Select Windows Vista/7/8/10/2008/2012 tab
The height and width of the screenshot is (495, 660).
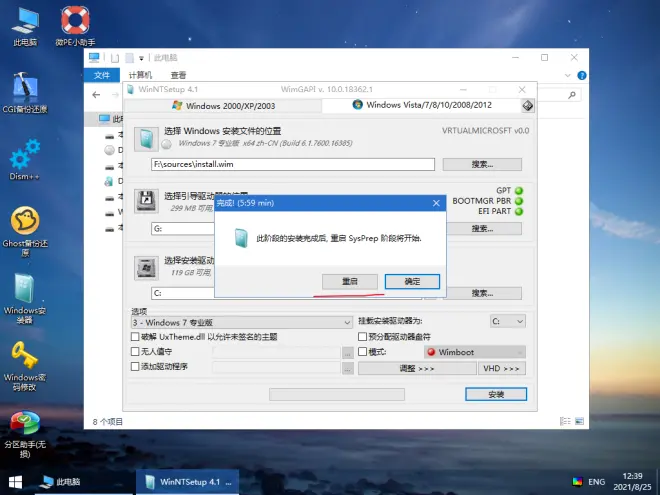[422, 105]
